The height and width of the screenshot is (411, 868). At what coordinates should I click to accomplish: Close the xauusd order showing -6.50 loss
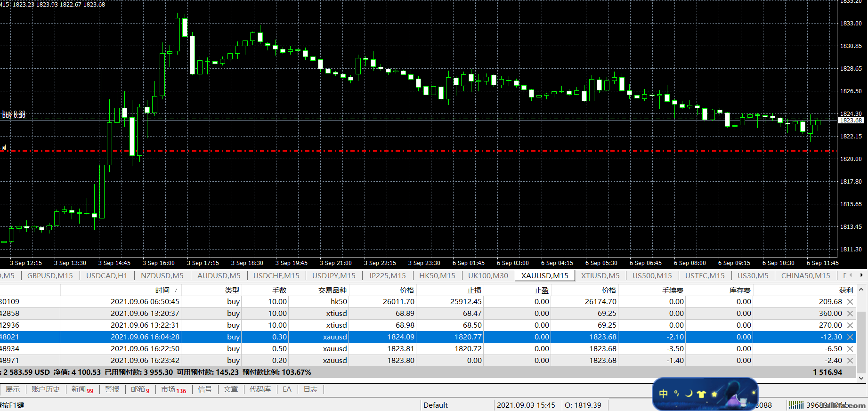coord(850,349)
